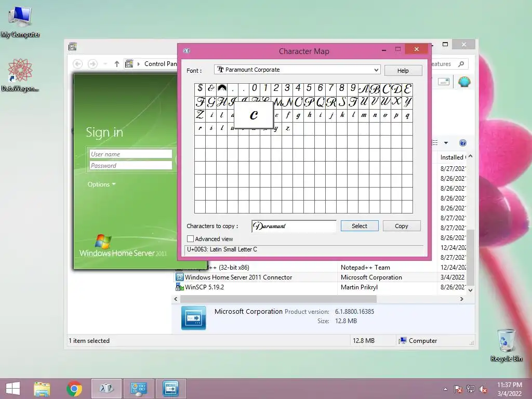
Task: Select the dollar sign character cell
Action: [200, 88]
